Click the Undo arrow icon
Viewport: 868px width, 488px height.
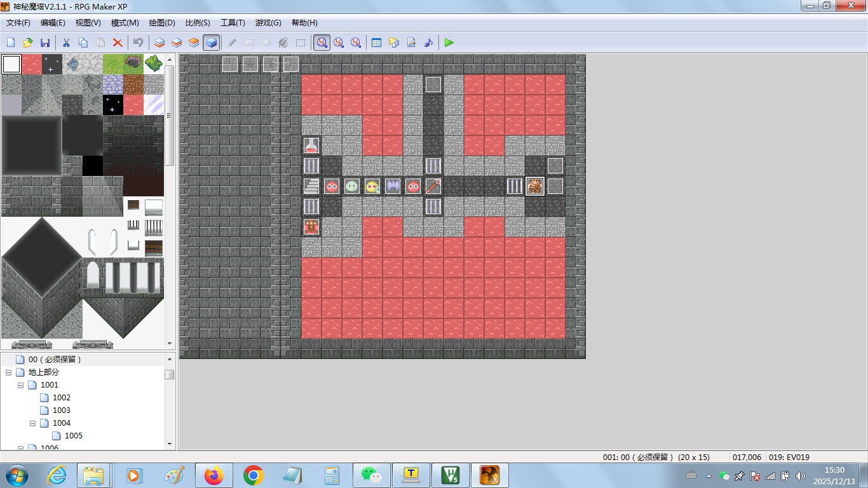tap(138, 43)
